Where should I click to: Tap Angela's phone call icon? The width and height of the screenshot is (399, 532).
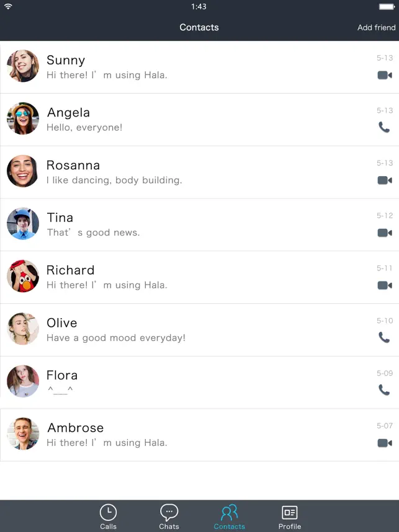coord(384,127)
